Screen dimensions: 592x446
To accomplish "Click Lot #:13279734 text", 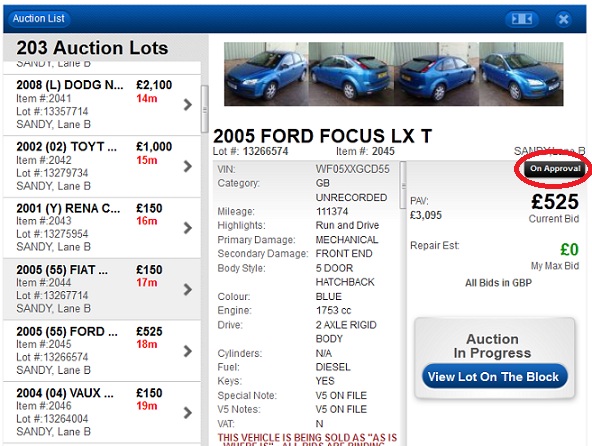I will tap(52, 173).
